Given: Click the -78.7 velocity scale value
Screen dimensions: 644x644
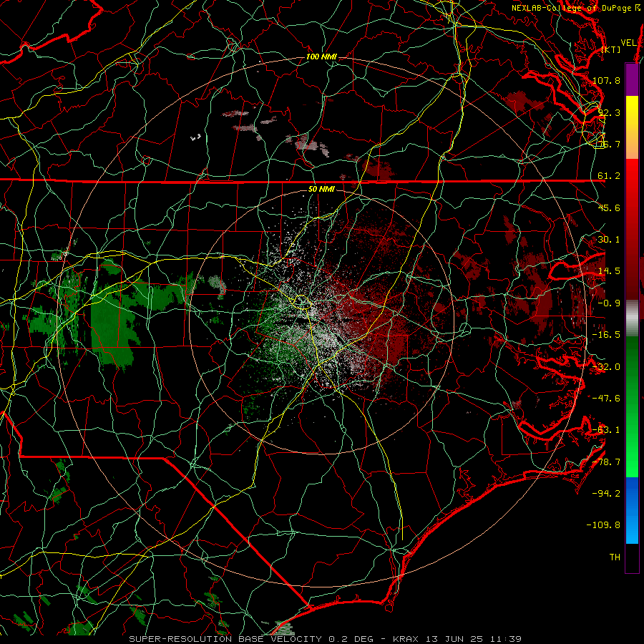Looking at the screenshot, I should pos(606,462).
